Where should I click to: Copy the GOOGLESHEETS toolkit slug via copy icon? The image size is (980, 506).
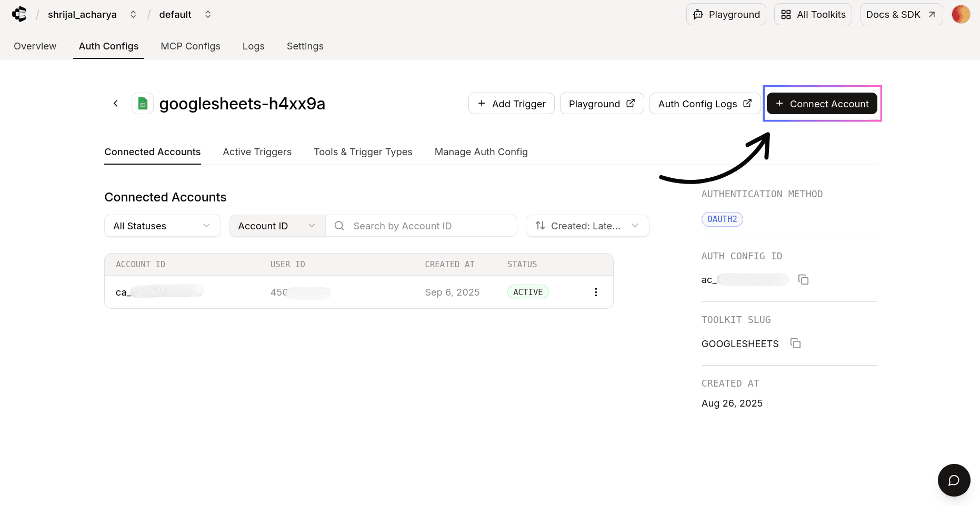click(x=795, y=343)
